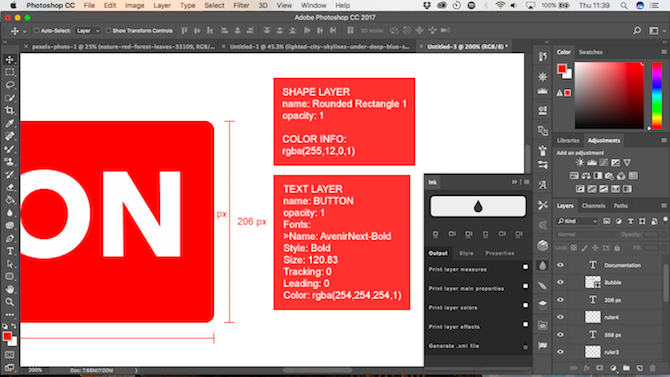Click the Brightness/Contrast adjustment icon
The width and height of the screenshot is (670, 377).
tap(580, 162)
